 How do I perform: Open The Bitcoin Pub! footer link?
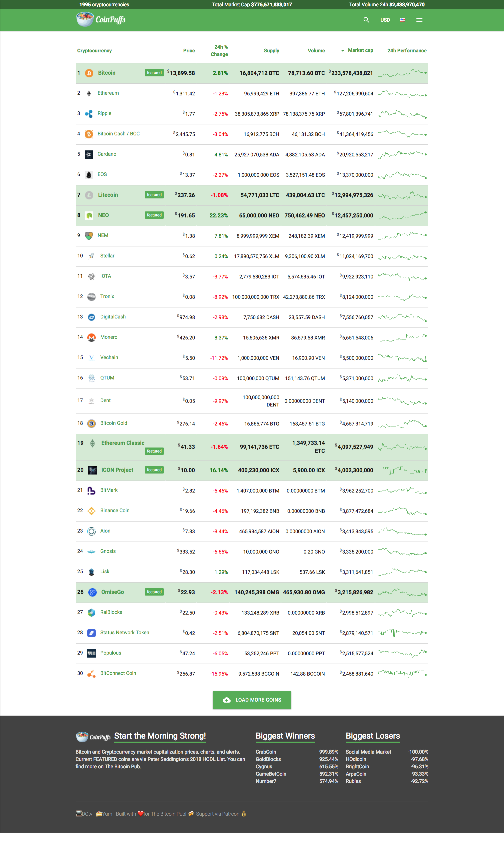coord(168,814)
